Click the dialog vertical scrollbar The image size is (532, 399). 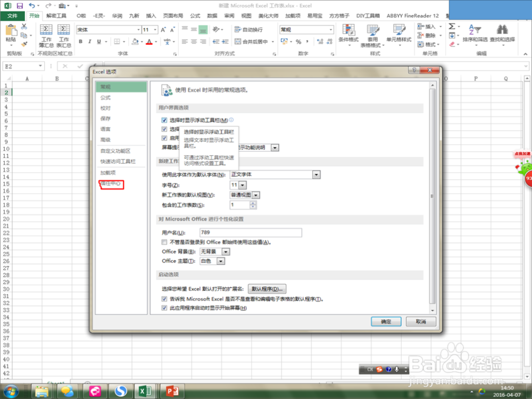432,196
